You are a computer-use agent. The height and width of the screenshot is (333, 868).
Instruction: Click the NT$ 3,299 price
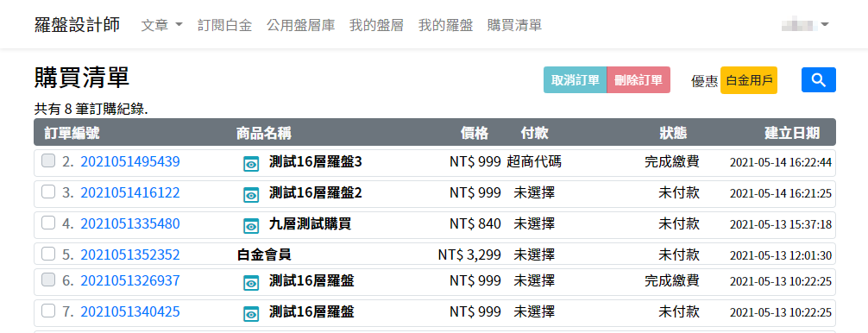[x=469, y=254]
